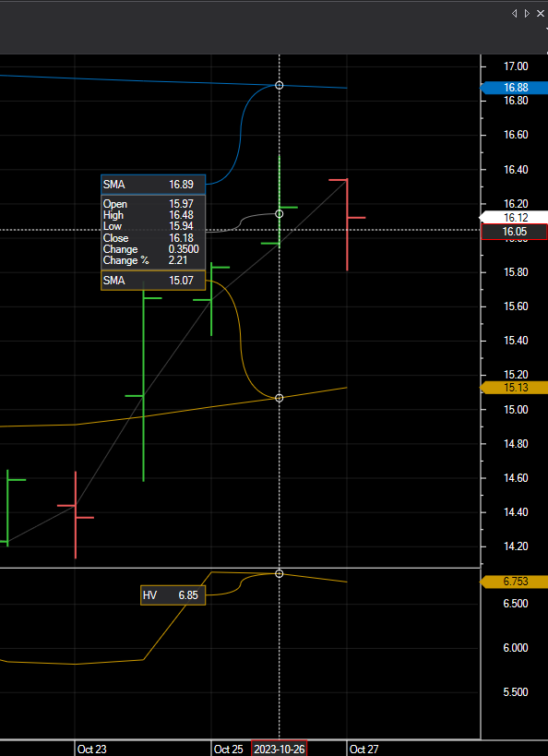Click the gold SMA 15.07 tooltip label
The height and width of the screenshot is (756, 548).
[x=153, y=281]
